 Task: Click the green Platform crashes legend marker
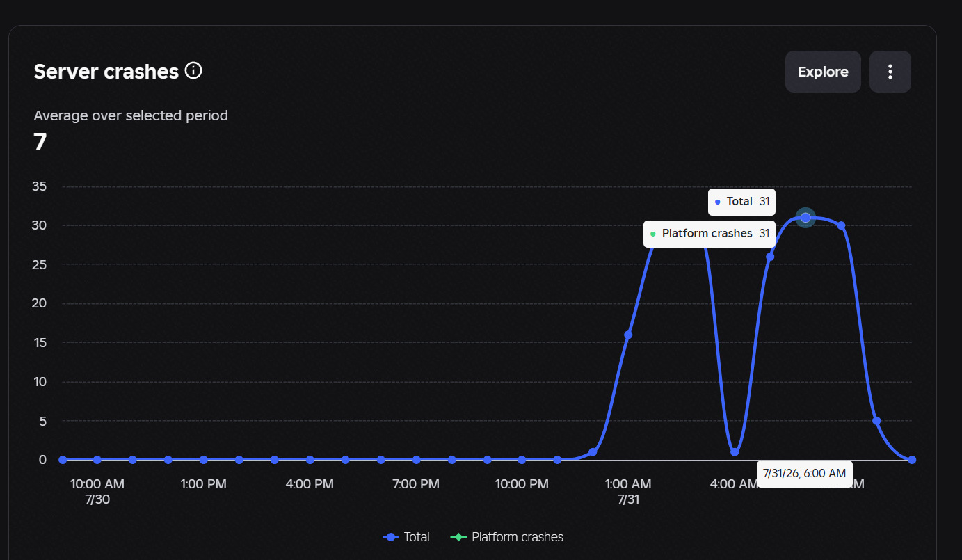458,537
